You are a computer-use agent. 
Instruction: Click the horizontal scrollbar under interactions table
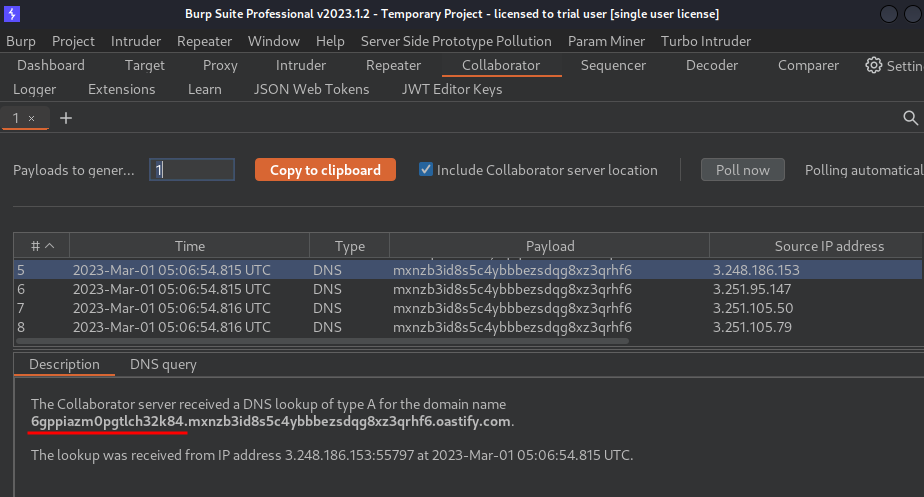click(322, 341)
